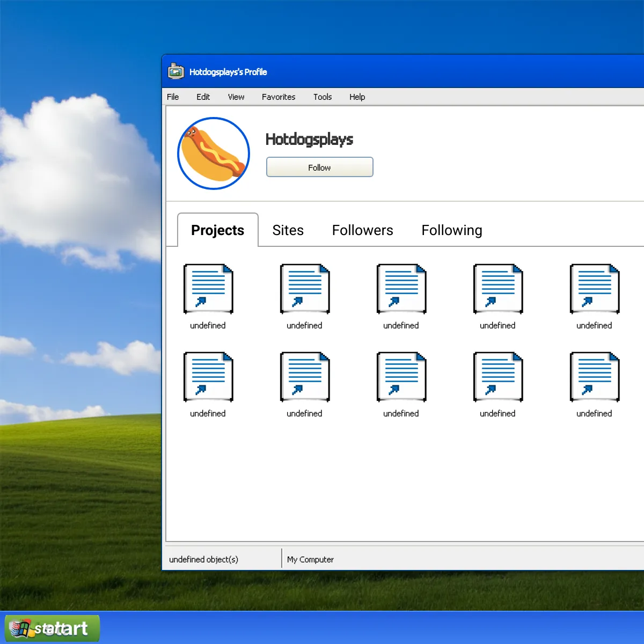Open the View menu
The image size is (644, 644).
236,97
